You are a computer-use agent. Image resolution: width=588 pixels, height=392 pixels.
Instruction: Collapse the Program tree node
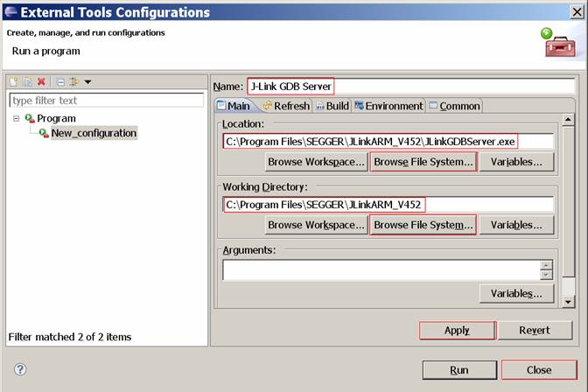[16, 118]
